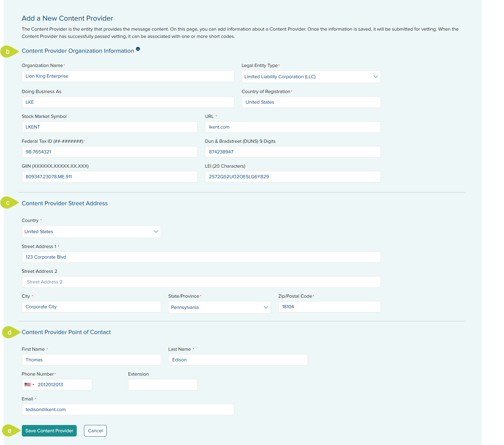Click the Doing Business As field
The width and height of the screenshot is (504, 445).
pyautogui.click(x=128, y=102)
